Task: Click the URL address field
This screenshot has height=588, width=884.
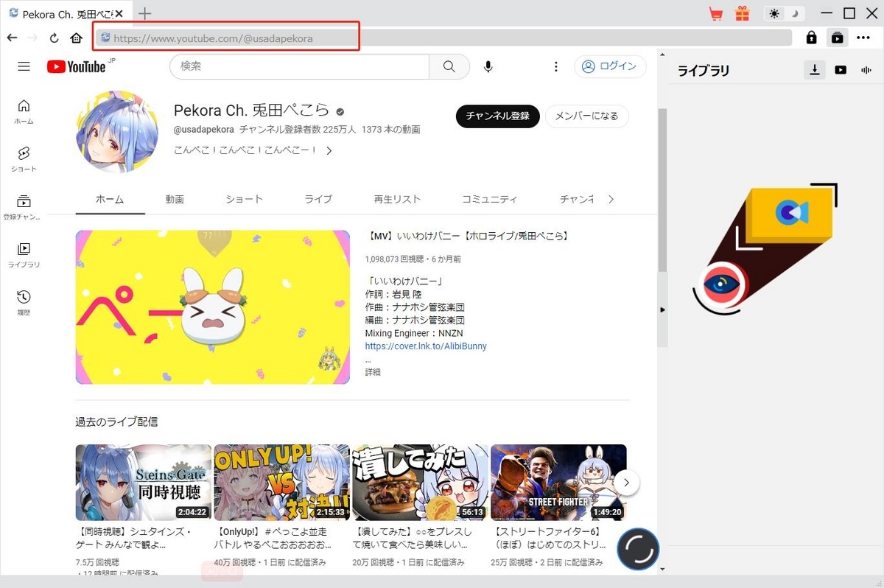Action: [x=444, y=38]
